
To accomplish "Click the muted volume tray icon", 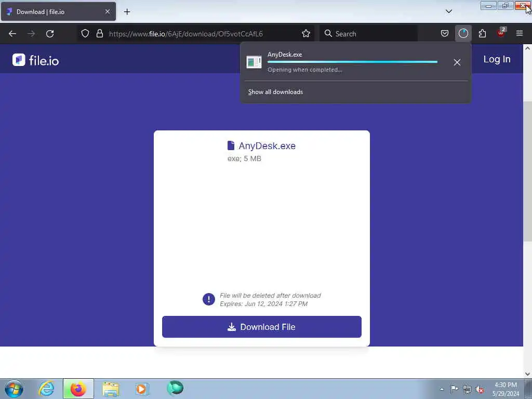I will pyautogui.click(x=480, y=390).
